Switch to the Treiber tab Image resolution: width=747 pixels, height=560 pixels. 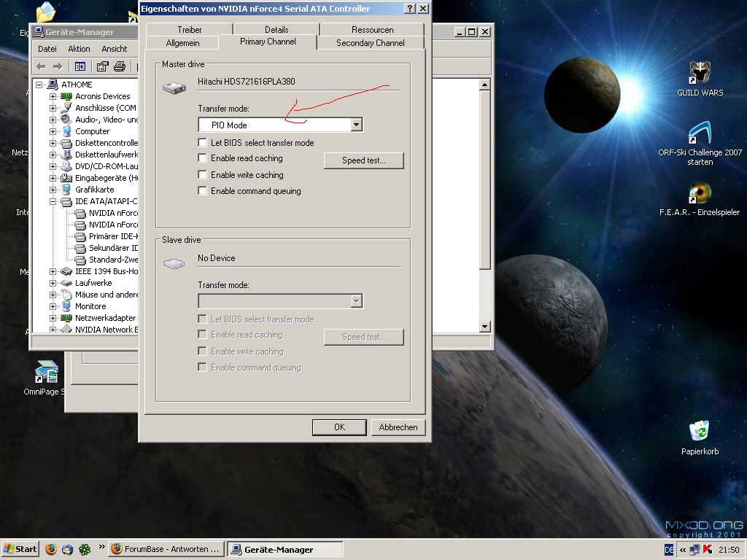click(x=189, y=29)
